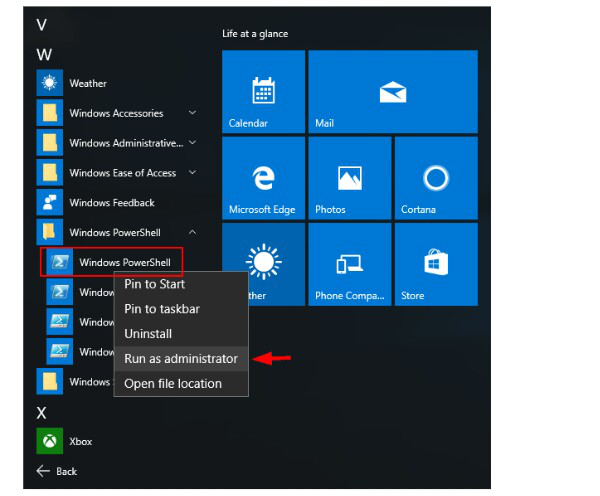The image size is (600, 496).
Task: Click the Xbox app icon
Action: pyautogui.click(x=49, y=441)
